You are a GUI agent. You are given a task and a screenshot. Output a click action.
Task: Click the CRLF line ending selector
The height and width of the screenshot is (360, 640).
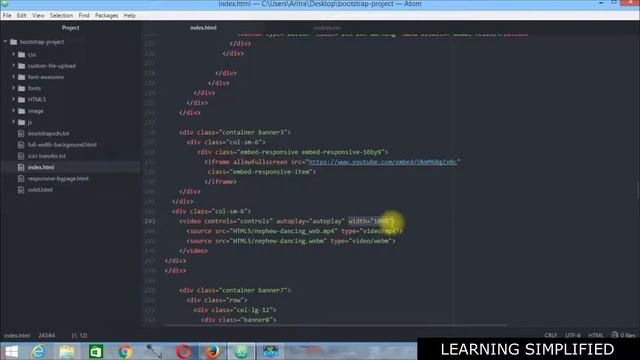pyautogui.click(x=550, y=335)
